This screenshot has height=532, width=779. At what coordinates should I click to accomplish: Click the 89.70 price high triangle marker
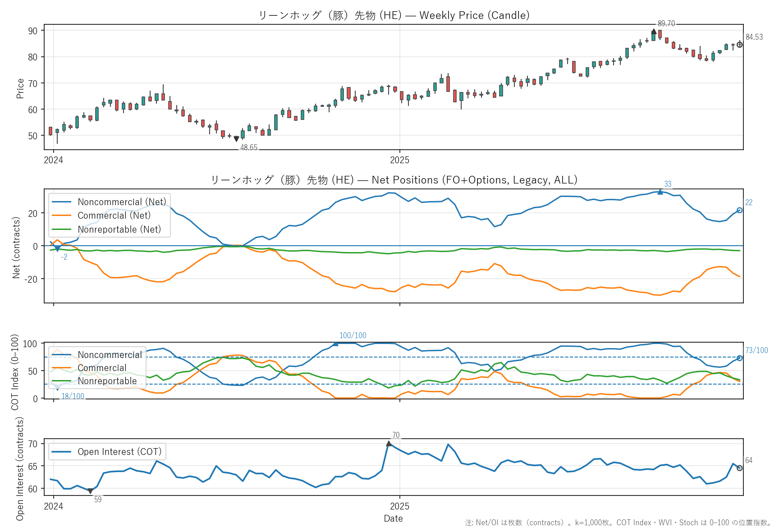point(654,32)
